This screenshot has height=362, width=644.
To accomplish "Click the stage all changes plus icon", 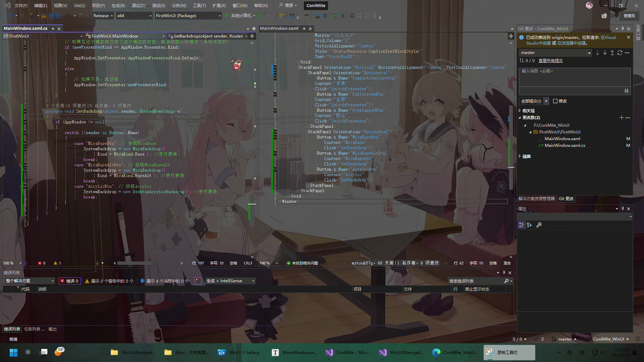I will tap(622, 118).
